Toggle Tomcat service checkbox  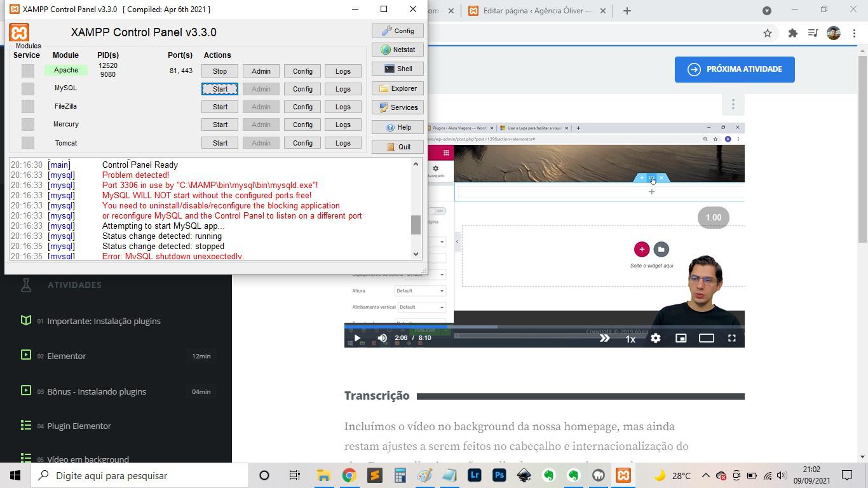(x=27, y=142)
